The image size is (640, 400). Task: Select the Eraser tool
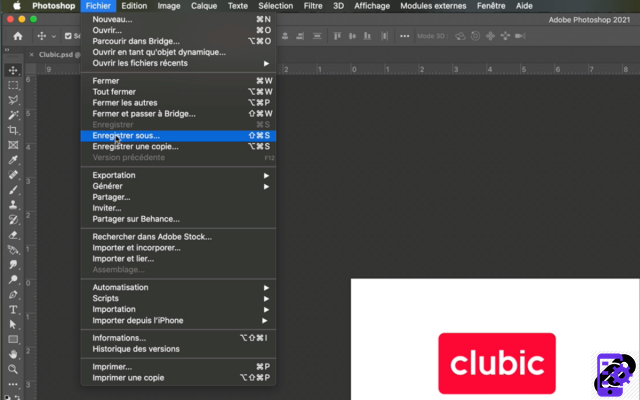point(13,235)
